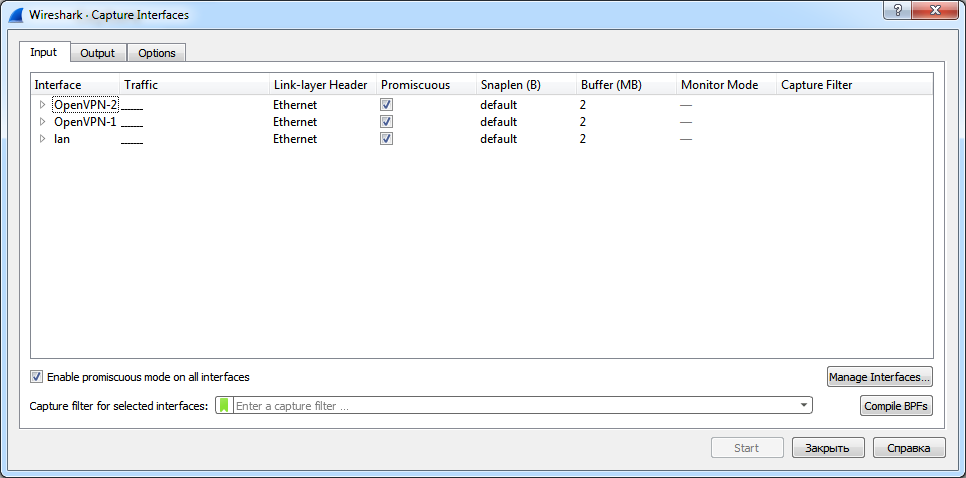Uncheck Enable promiscuous mode on all interfaces

click(36, 376)
